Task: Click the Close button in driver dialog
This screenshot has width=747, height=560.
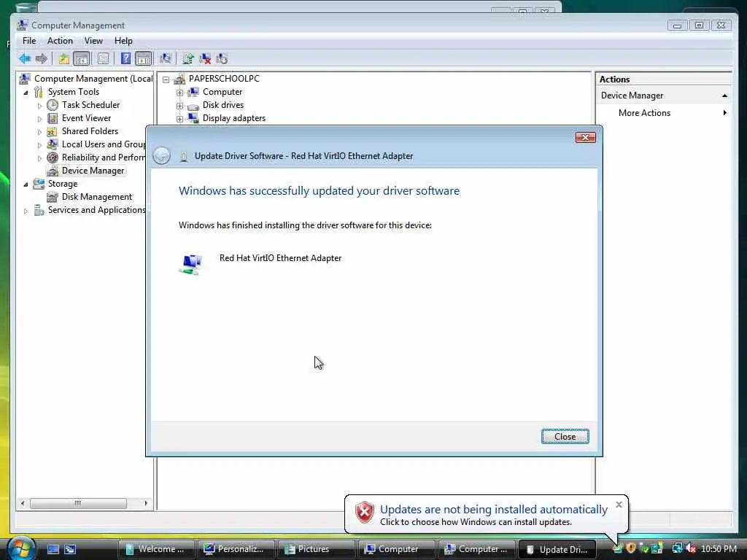Action: [x=565, y=436]
